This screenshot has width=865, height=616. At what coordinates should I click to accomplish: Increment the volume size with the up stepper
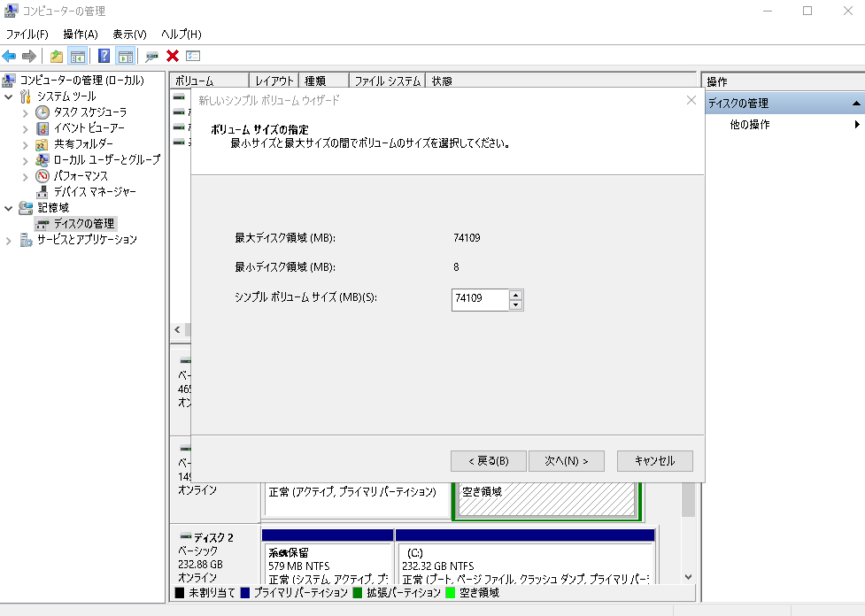516,295
